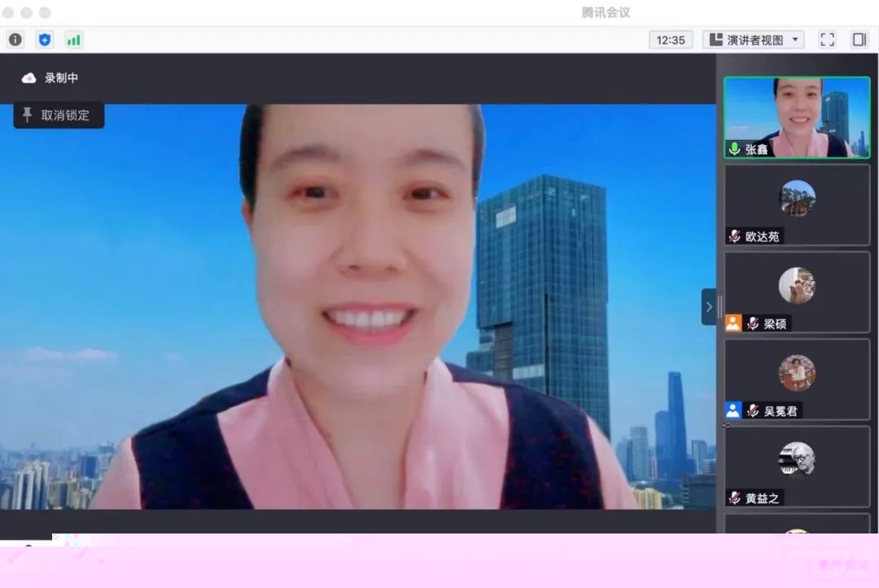Check the green network signal bars icon
Screen dimensions: 879x588
point(73,40)
